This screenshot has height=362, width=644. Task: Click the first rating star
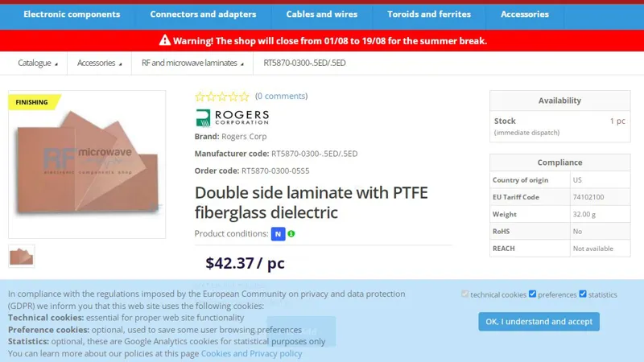200,97
